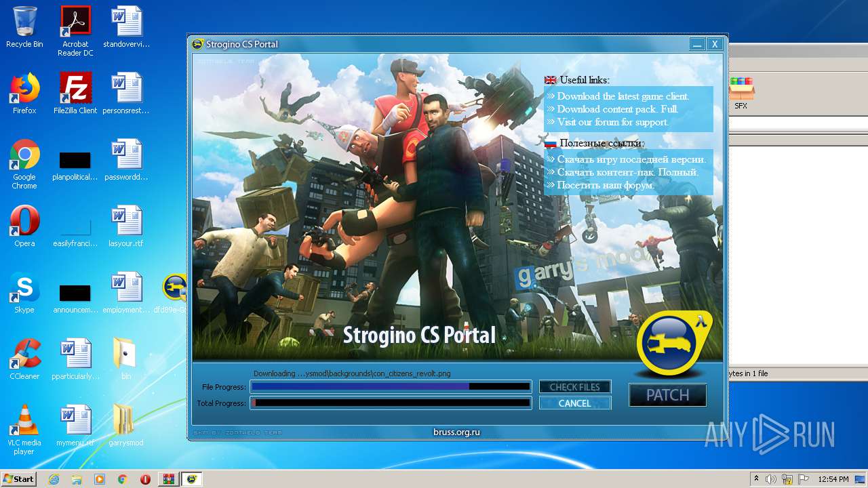Show hidden system tray icons
868x488 pixels.
pyautogui.click(x=757, y=479)
